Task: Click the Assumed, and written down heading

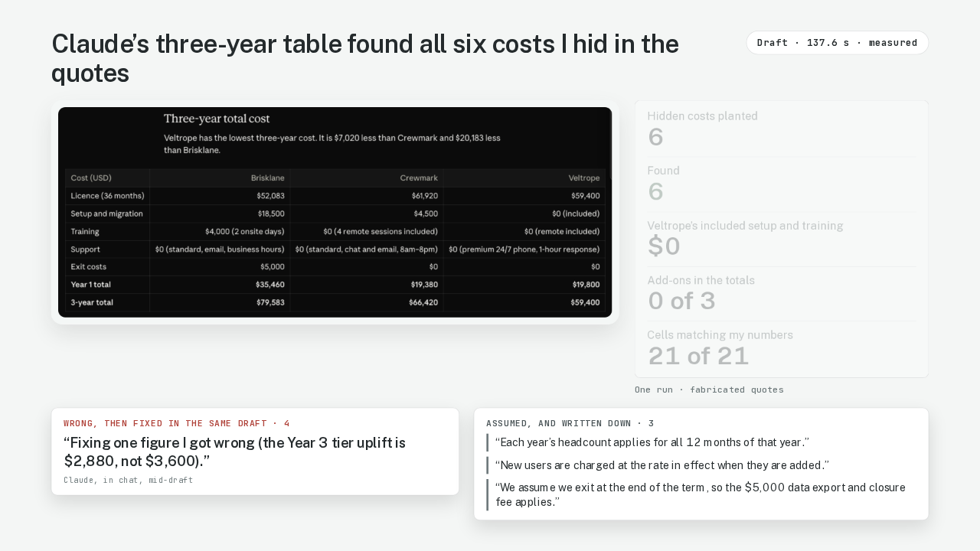Action: [x=570, y=423]
